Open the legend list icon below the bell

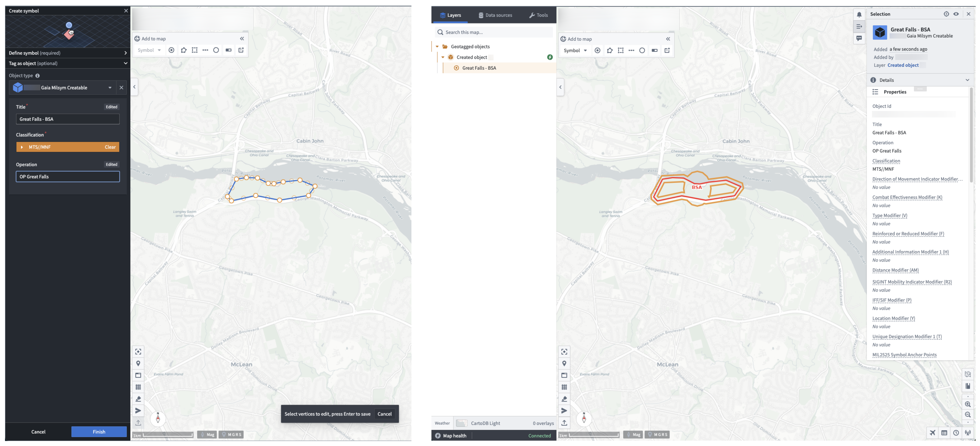tap(859, 27)
